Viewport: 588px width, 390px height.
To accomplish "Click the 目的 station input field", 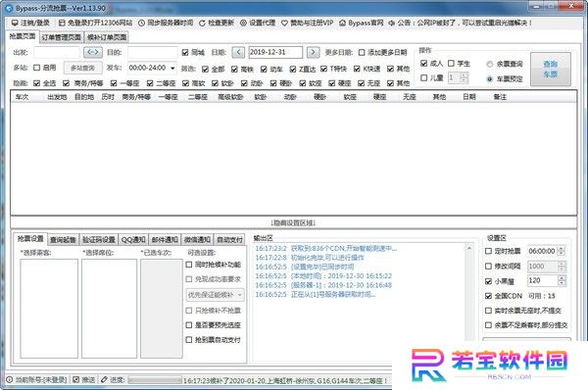I will pos(152,53).
